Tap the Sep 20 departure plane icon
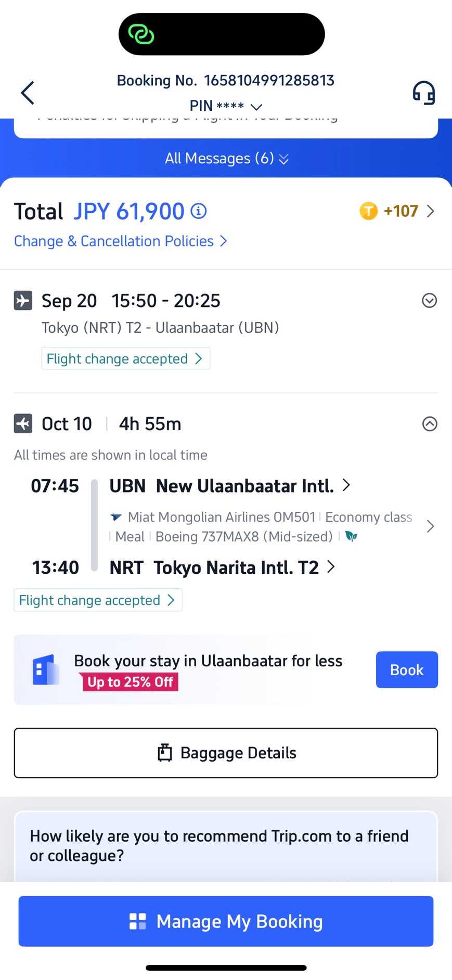 (x=23, y=301)
